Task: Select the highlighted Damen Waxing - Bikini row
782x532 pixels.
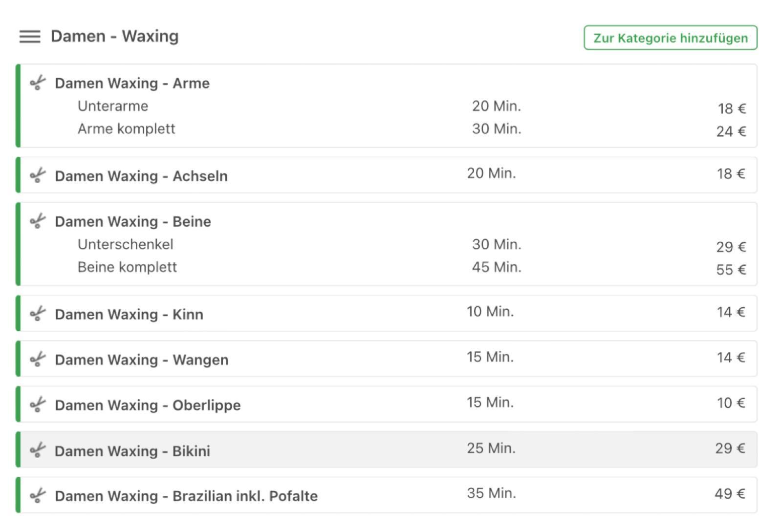Action: pos(387,449)
